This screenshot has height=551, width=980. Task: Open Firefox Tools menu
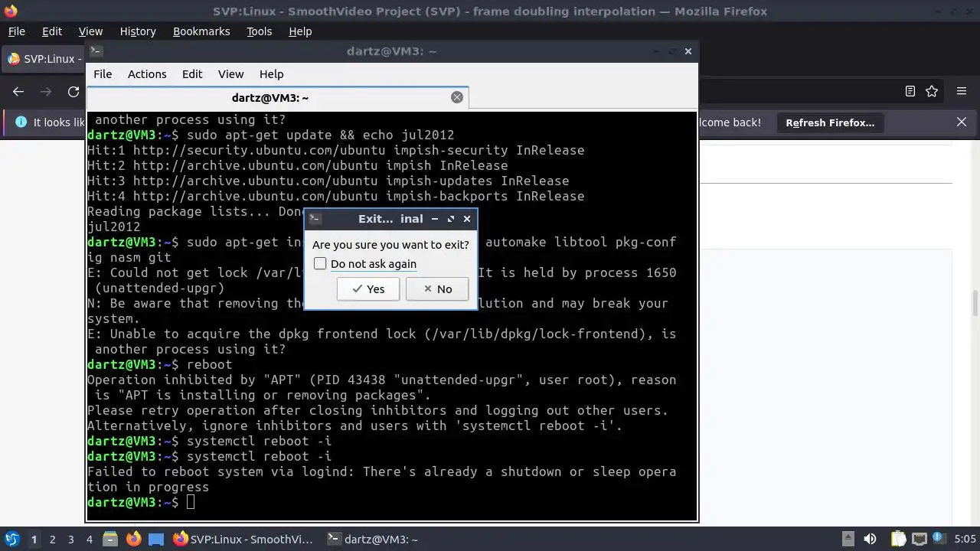click(x=259, y=31)
